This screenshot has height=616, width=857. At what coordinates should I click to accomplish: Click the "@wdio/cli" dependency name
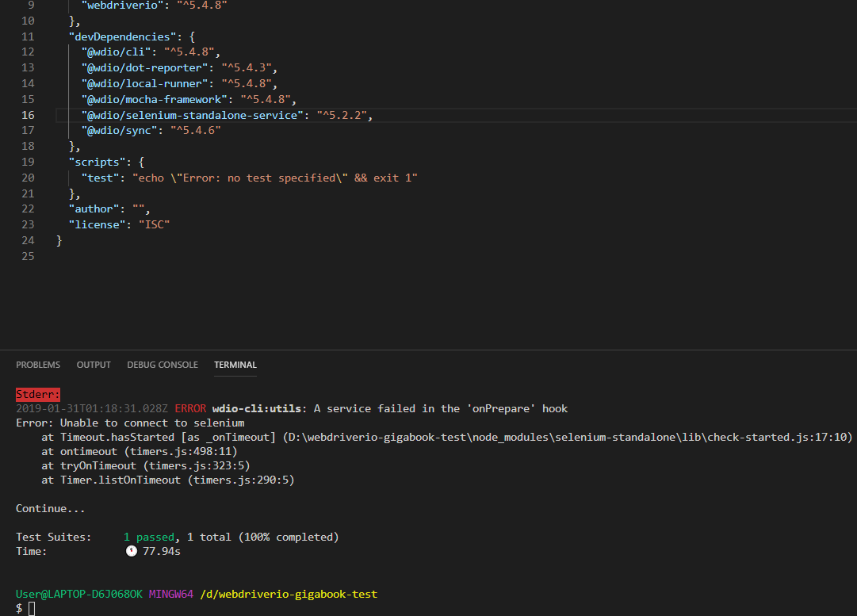tap(116, 52)
